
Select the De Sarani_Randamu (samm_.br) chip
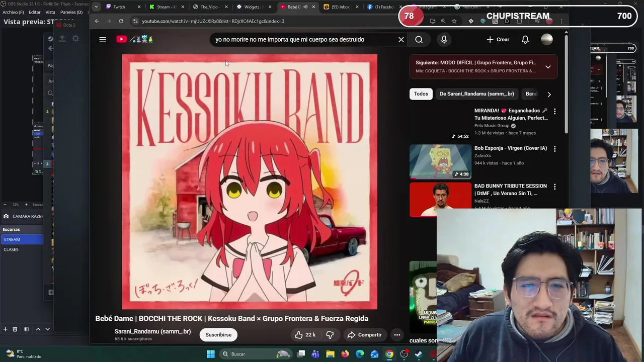pyautogui.click(x=476, y=94)
